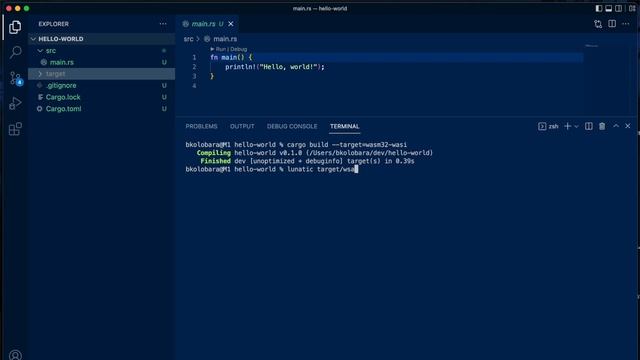Open the Cargo.lock file
The image size is (640, 360).
(102, 97)
